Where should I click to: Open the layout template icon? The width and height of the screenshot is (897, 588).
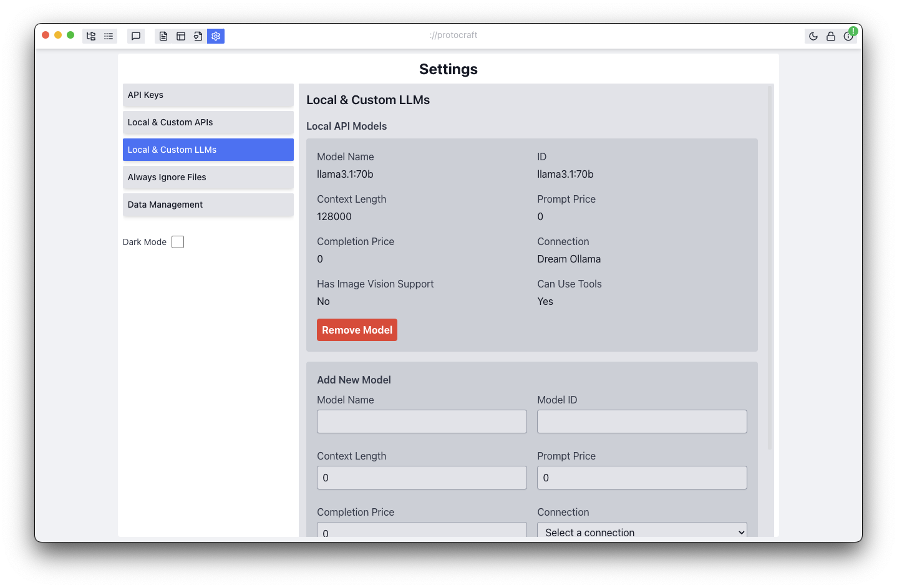(181, 36)
